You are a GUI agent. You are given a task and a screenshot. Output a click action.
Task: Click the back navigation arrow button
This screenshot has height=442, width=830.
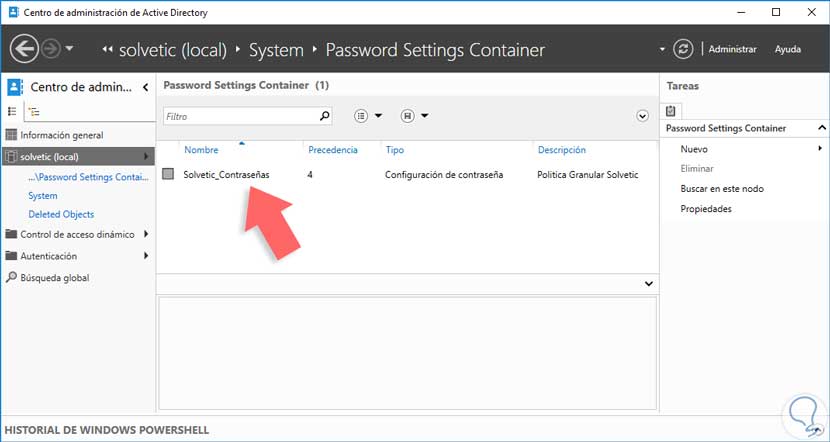click(x=24, y=48)
